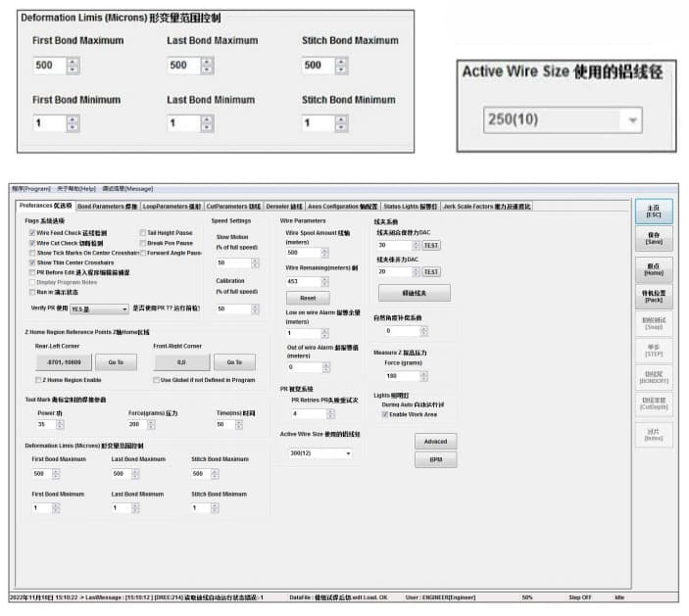Click Stitch Bond Minimum field in main window

(201, 508)
